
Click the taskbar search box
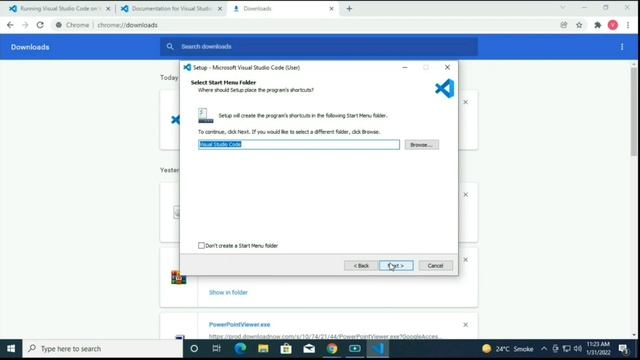pyautogui.click(x=102, y=349)
